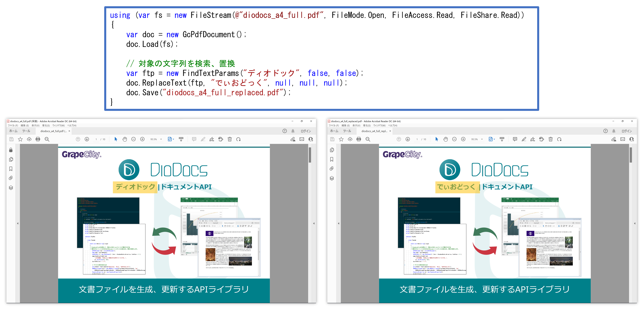The image size is (644, 310).
Task: Open the attachments paperclip panel in the left window
Action: point(11,178)
